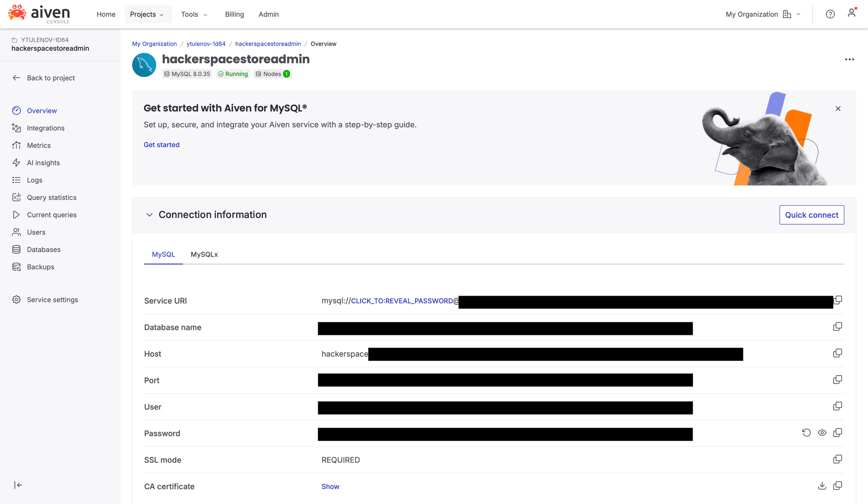
Task: Collapse the Connection information section
Action: pos(149,215)
